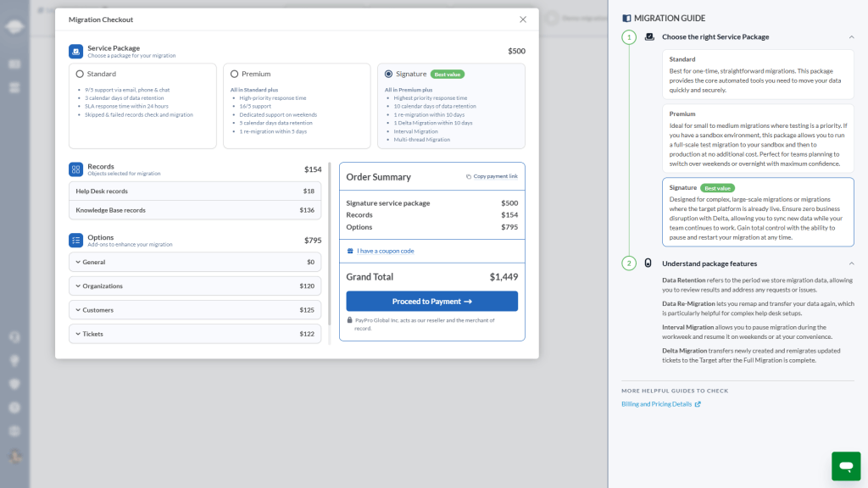The image size is (868, 488).
Task: Open I have a coupon code link
Action: coord(386,251)
